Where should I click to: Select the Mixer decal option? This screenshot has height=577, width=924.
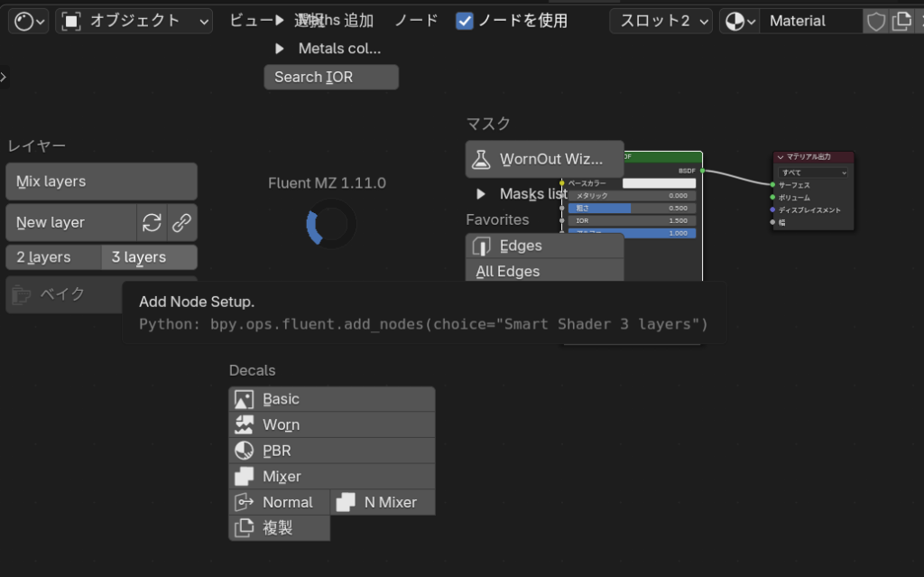pyautogui.click(x=331, y=476)
